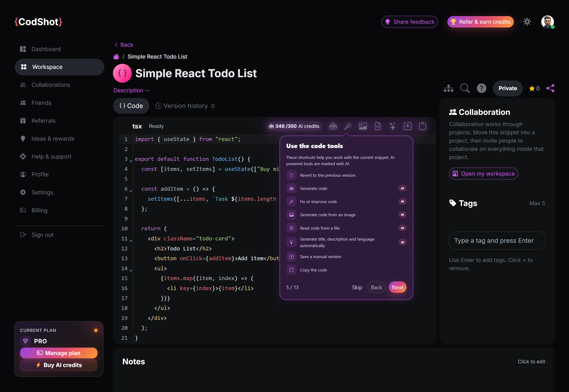This screenshot has height=392, width=569.
Task: Go to Friends in the sidebar
Action: click(x=59, y=103)
